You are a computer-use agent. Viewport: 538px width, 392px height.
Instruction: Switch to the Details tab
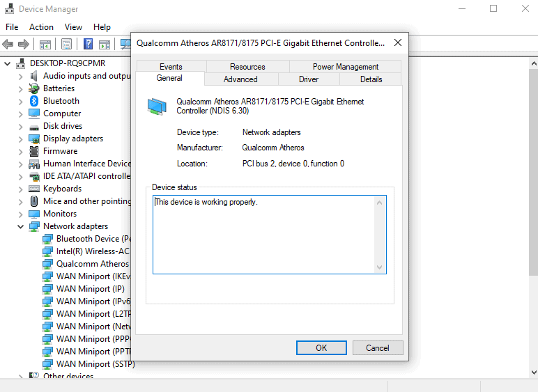(x=371, y=79)
